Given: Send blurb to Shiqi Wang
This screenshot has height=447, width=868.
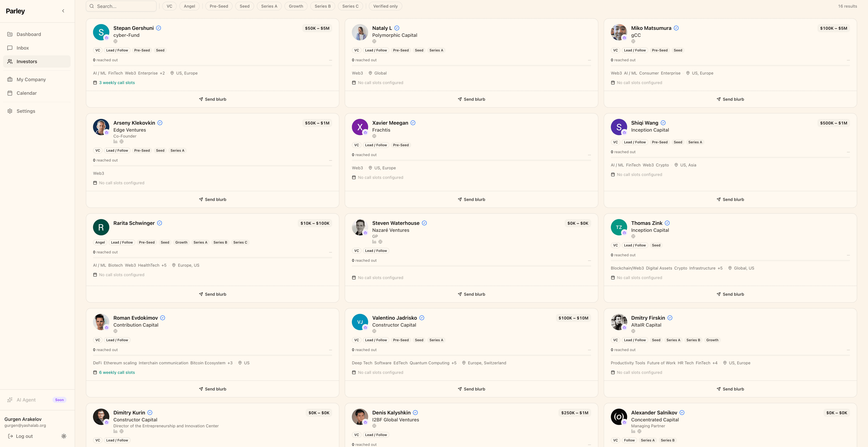Looking at the screenshot, I should click(730, 200).
